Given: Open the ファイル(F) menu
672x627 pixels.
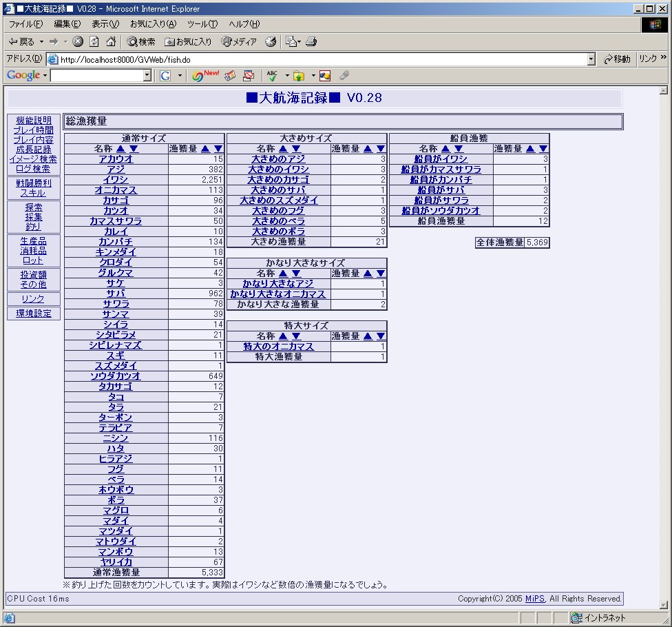Looking at the screenshot, I should click(25, 24).
